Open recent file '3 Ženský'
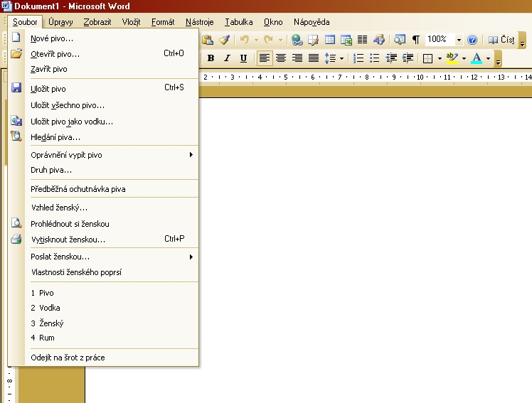 click(46, 323)
